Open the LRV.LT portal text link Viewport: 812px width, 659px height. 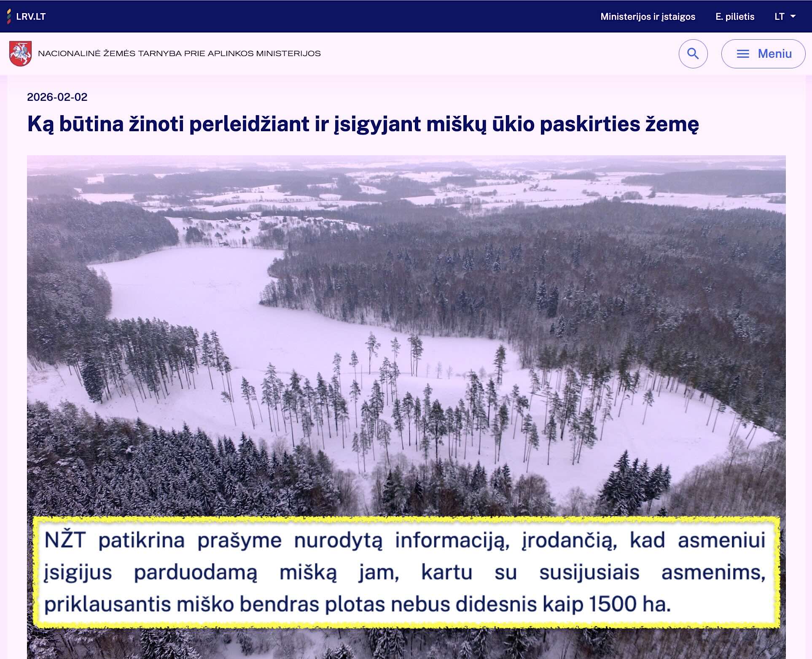31,16
